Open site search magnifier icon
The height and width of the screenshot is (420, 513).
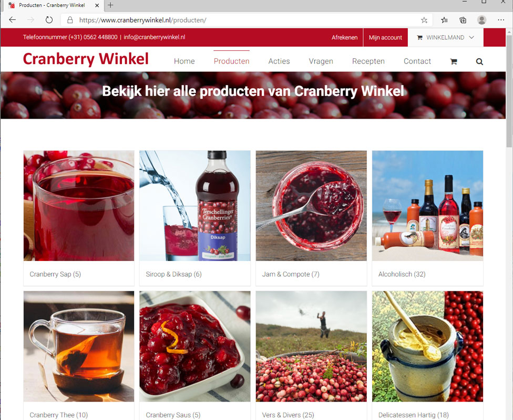point(479,61)
